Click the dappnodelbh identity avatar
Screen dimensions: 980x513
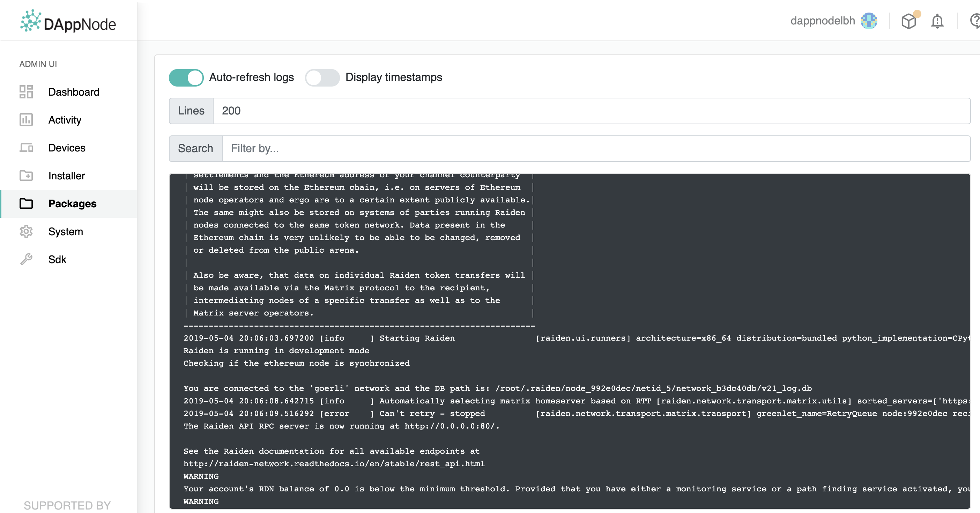[x=869, y=21]
